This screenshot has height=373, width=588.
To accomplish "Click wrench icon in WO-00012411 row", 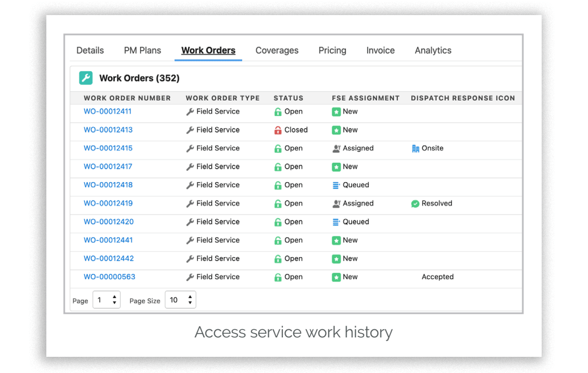I will click(x=190, y=112).
